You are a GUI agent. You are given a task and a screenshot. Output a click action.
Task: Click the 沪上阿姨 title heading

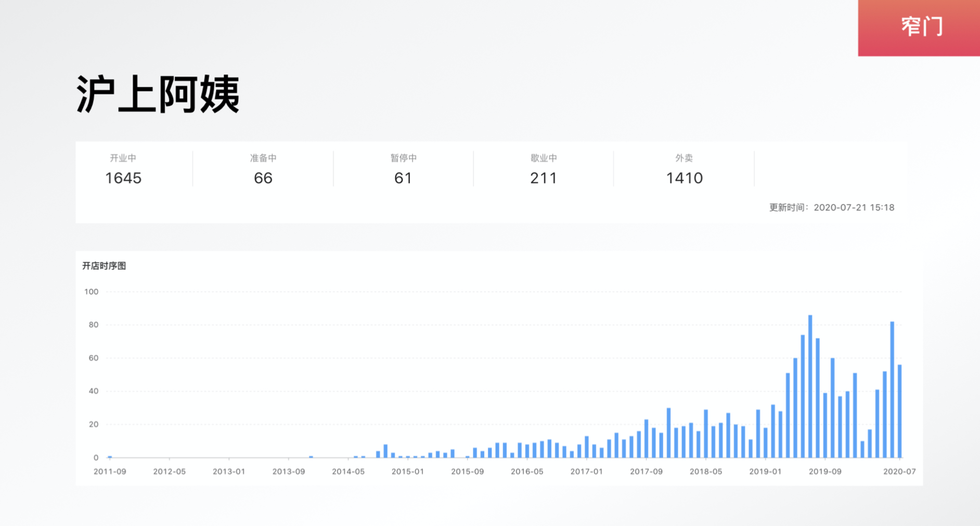click(x=158, y=94)
